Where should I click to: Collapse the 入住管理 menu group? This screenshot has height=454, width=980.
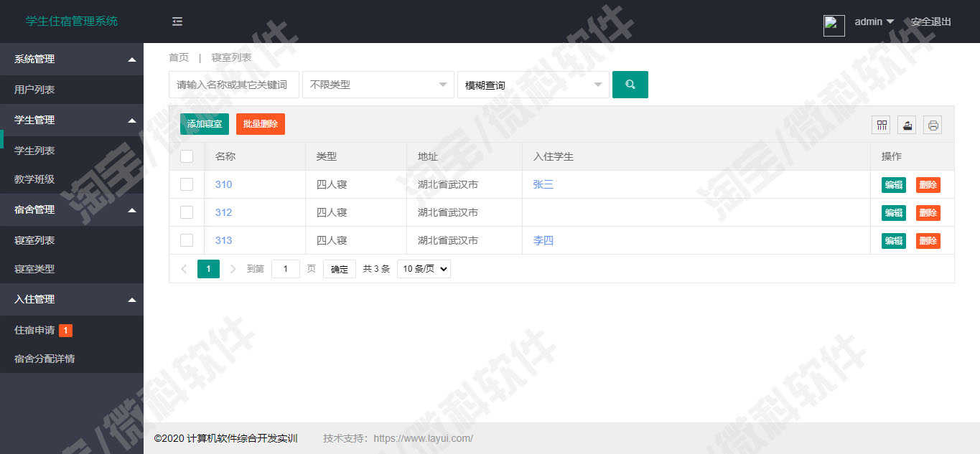coord(72,299)
